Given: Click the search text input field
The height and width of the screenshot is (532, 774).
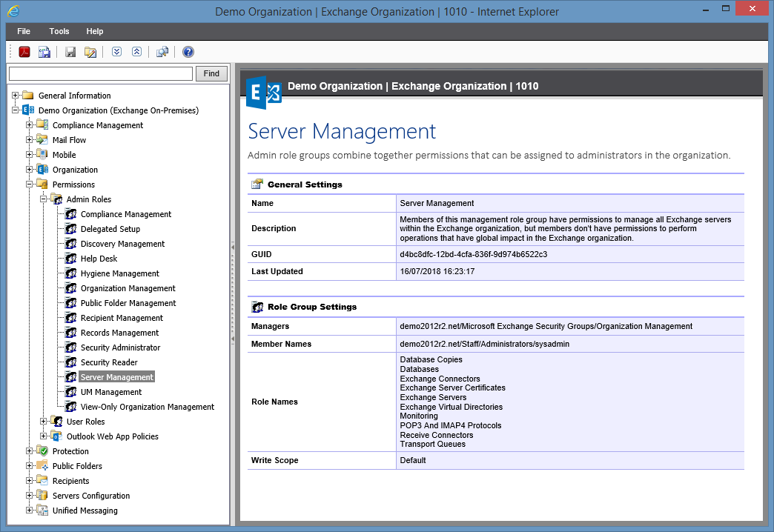Looking at the screenshot, I should click(x=100, y=73).
